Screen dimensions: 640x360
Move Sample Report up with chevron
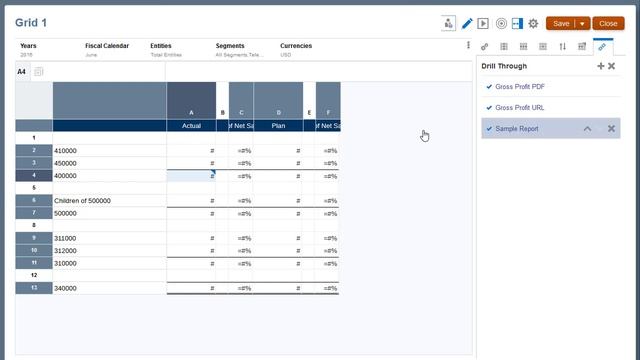(587, 129)
